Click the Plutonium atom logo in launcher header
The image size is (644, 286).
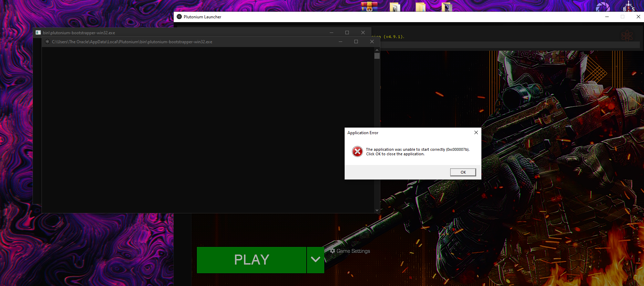[627, 36]
